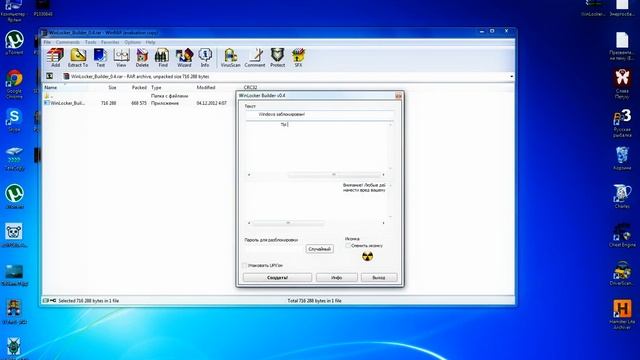Click the 04.12.2012 4:07 modified cell
This screenshot has height=360, width=640.
[x=211, y=103]
